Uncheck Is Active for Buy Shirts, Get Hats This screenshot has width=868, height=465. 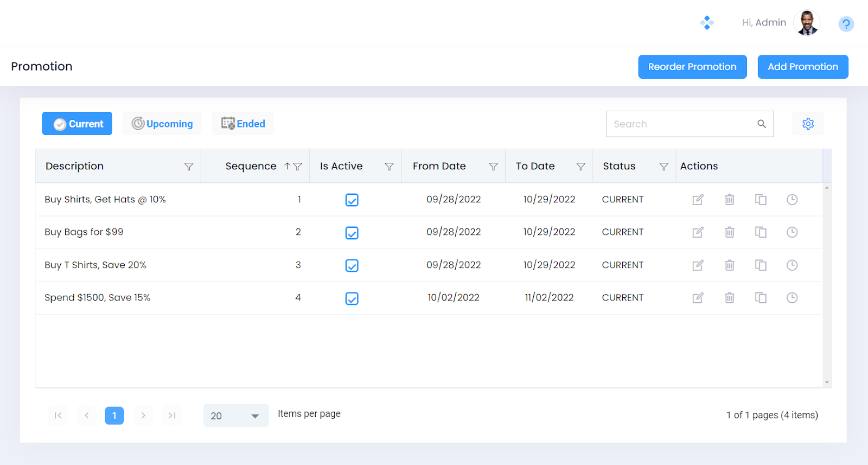pyautogui.click(x=352, y=200)
